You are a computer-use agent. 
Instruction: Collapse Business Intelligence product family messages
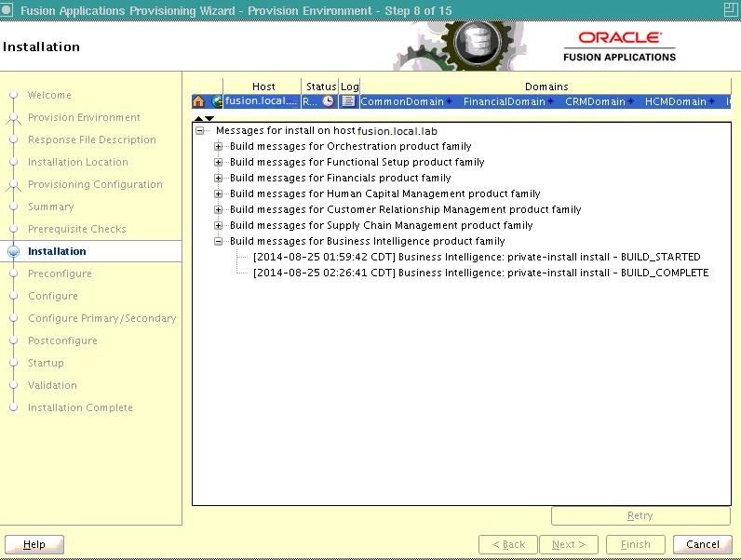tap(218, 241)
